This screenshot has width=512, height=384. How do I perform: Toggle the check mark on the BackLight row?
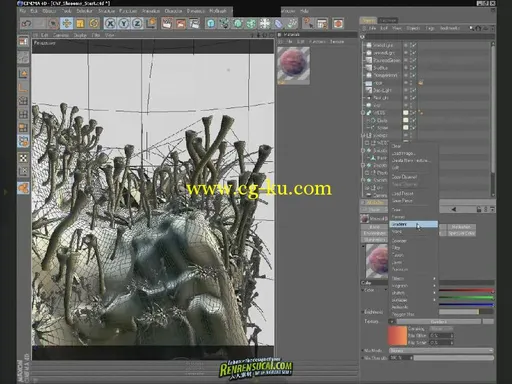(413, 90)
